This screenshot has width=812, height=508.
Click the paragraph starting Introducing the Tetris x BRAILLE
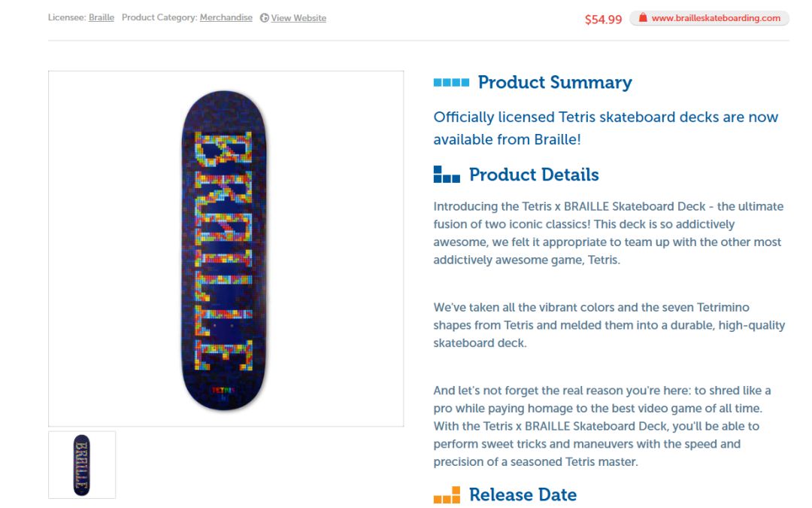608,233
